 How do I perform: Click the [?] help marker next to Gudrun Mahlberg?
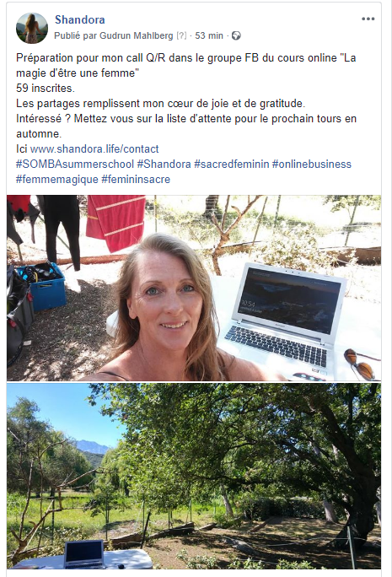(x=181, y=35)
